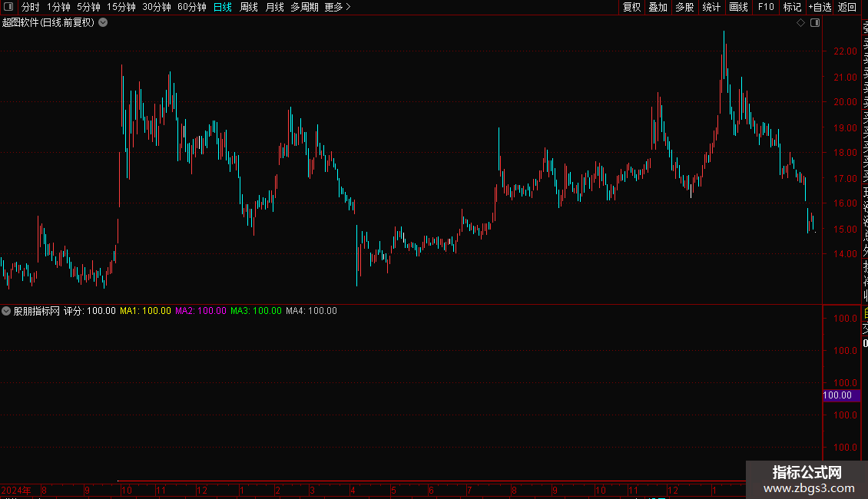Click the 14.00 price axis label
868x499 pixels.
pyautogui.click(x=845, y=254)
